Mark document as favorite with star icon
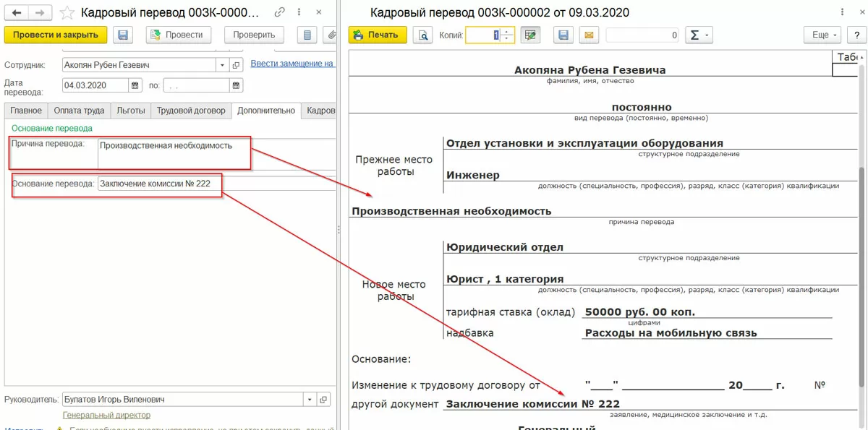 (67, 13)
